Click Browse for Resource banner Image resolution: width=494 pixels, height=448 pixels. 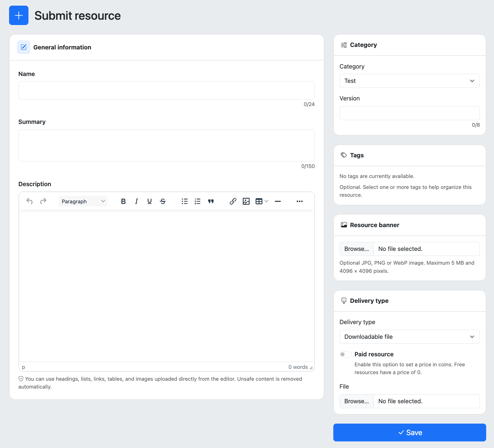point(357,249)
